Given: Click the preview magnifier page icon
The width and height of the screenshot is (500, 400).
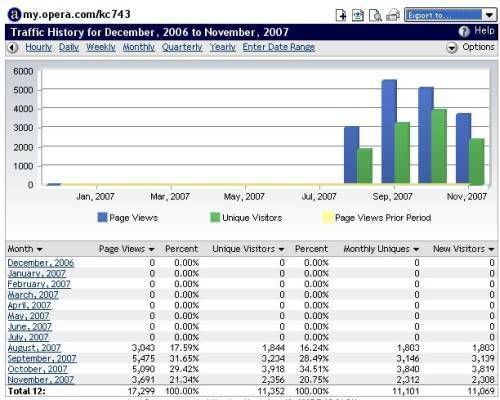Looking at the screenshot, I should [x=375, y=15].
